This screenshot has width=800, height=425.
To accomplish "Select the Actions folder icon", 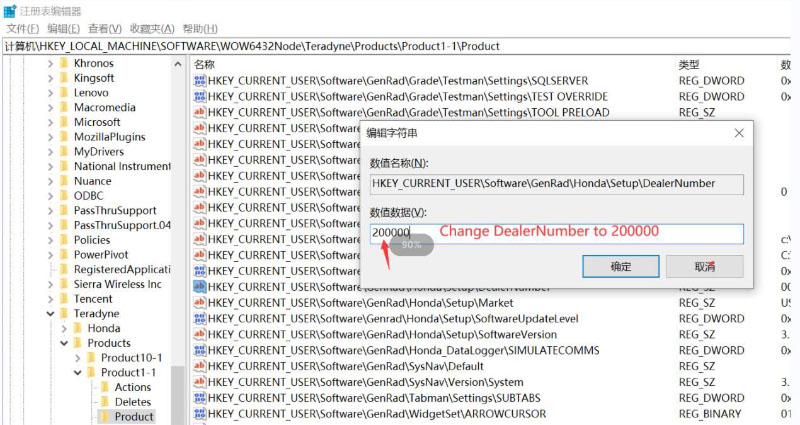I will click(x=105, y=387).
